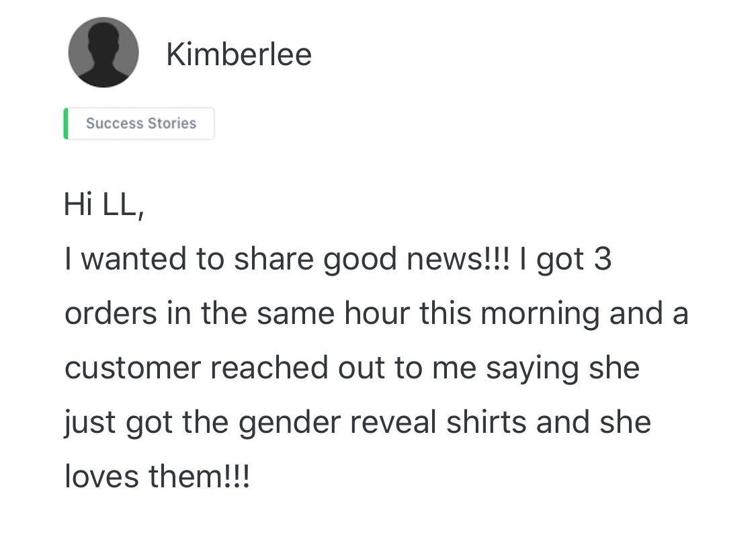Viewport: 756px width, 533px height.
Task: Click the word "customer" in the message
Action: (132, 368)
